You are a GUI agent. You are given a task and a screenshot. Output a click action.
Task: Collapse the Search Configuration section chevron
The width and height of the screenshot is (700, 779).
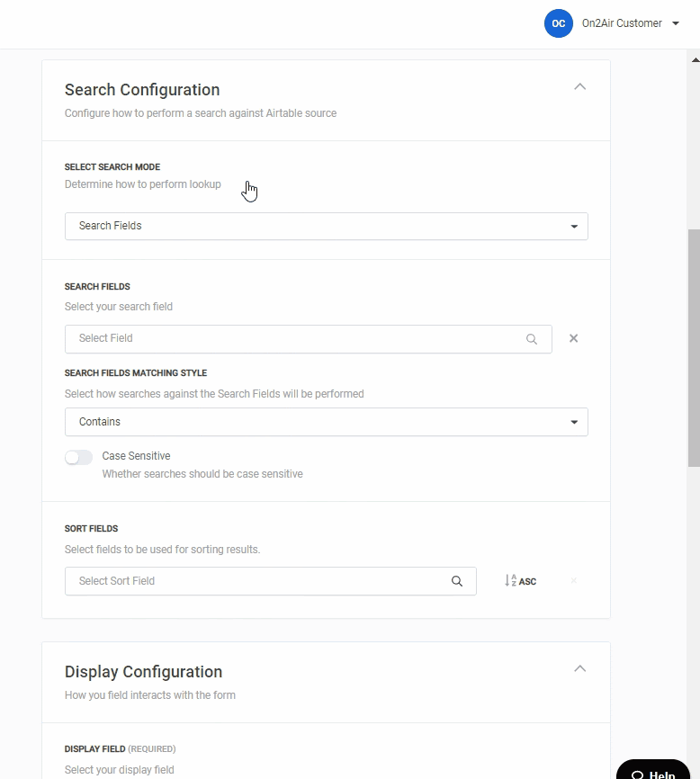tap(579, 87)
